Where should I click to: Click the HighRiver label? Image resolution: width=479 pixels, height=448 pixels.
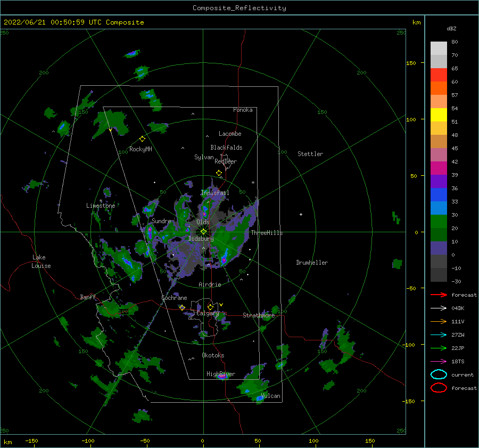(x=221, y=374)
